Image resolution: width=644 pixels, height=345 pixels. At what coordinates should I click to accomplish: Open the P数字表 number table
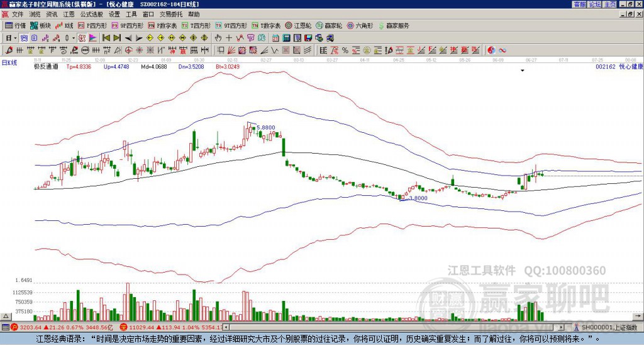click(162, 25)
